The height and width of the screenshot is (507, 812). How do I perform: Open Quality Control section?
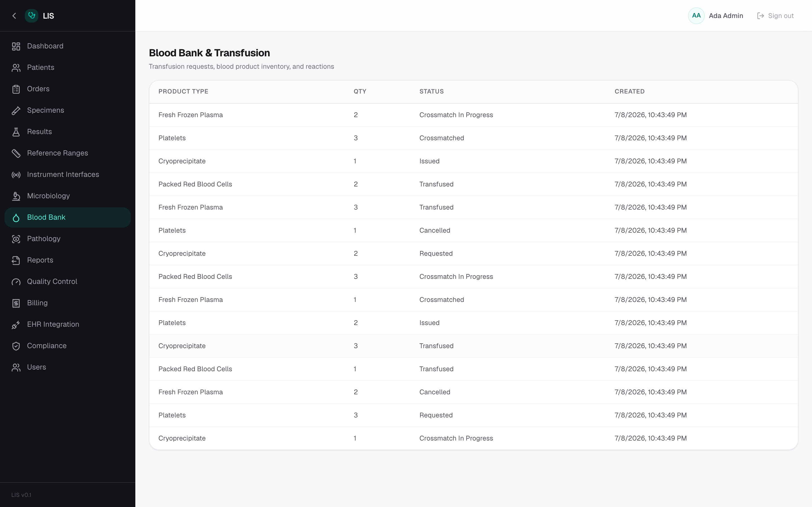[x=67, y=282]
